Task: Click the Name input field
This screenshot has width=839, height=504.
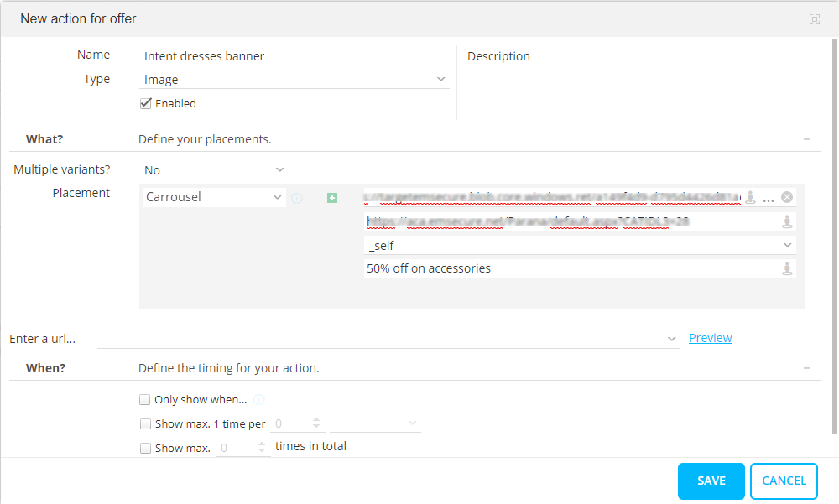Action: pyautogui.click(x=295, y=56)
